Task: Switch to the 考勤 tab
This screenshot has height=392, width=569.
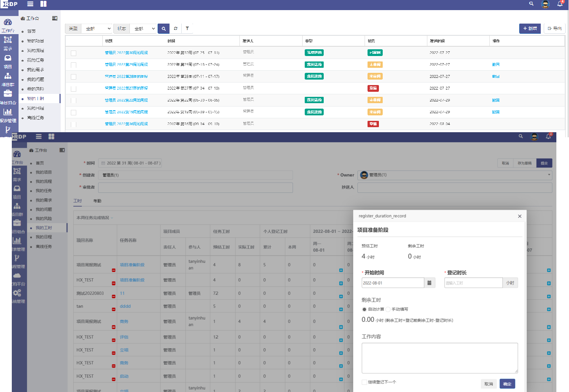Action: [97, 201]
